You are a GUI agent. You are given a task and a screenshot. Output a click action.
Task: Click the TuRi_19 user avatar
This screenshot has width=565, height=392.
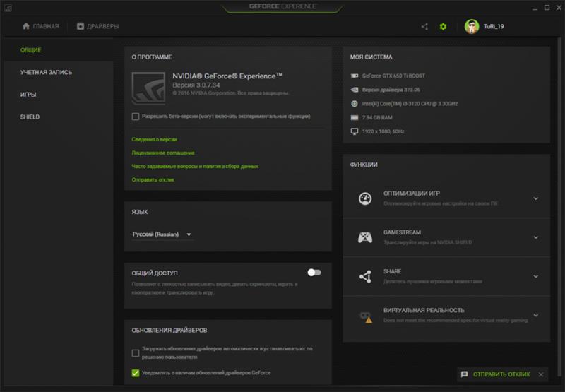471,26
